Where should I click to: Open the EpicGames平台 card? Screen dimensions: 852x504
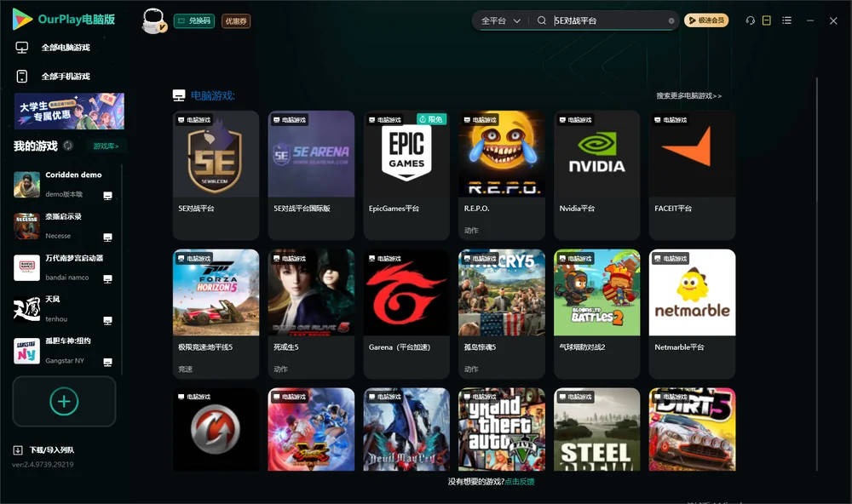pos(406,175)
